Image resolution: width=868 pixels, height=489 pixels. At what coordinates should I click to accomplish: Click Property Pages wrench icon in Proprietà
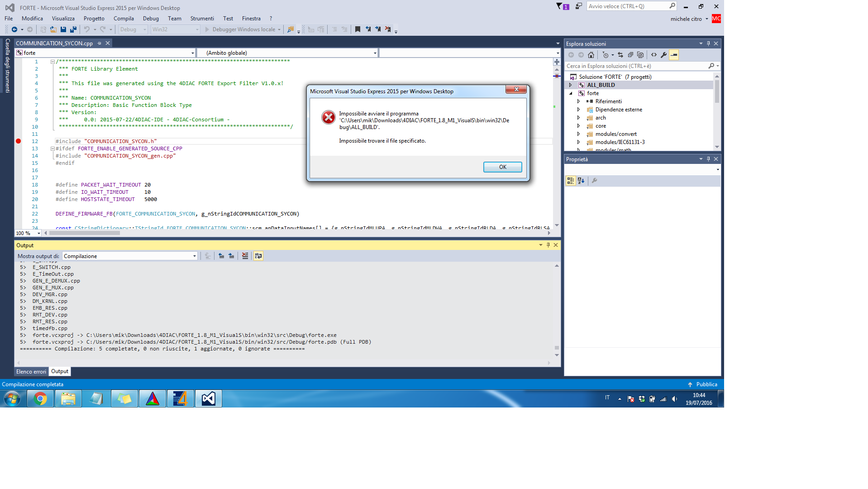click(x=595, y=181)
